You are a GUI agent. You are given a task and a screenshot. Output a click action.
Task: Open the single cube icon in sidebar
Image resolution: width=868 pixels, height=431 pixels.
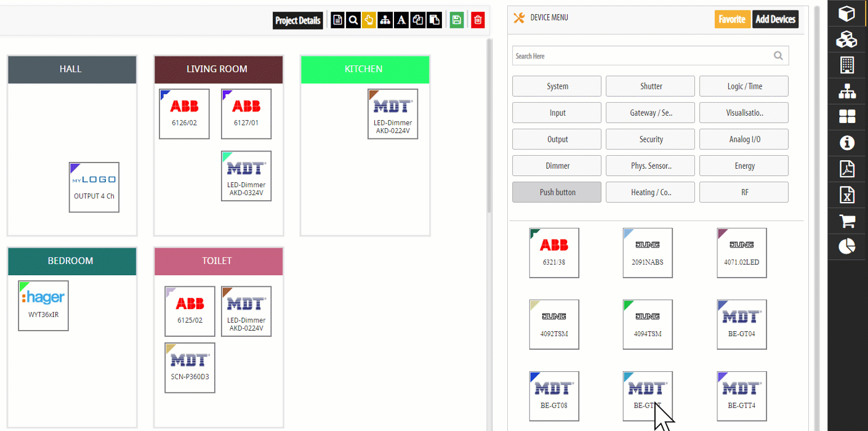[x=848, y=13]
